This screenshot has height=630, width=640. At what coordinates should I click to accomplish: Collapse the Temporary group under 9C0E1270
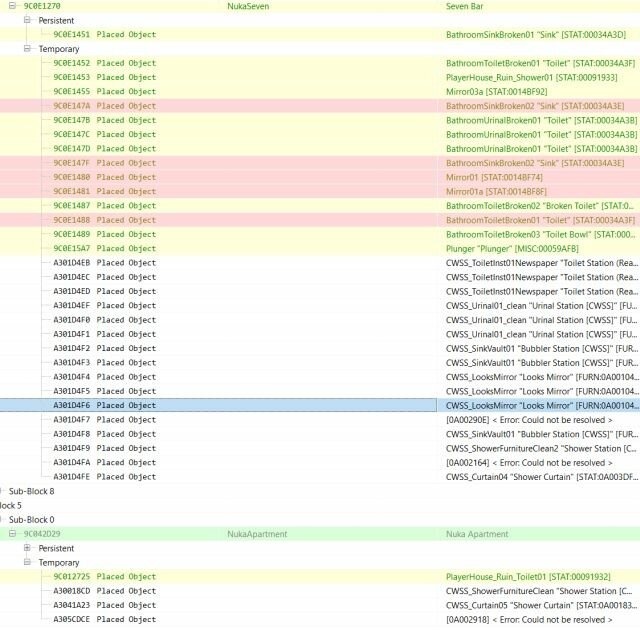tap(27, 49)
